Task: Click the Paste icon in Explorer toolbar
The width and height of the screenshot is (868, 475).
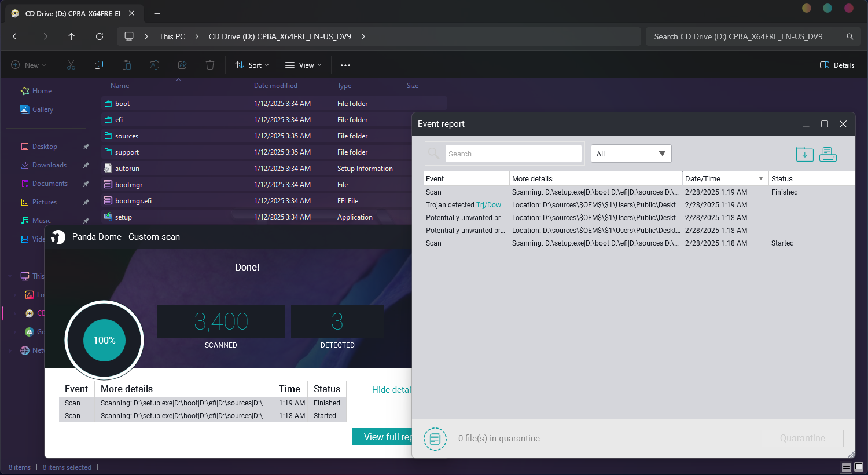Action: (127, 65)
